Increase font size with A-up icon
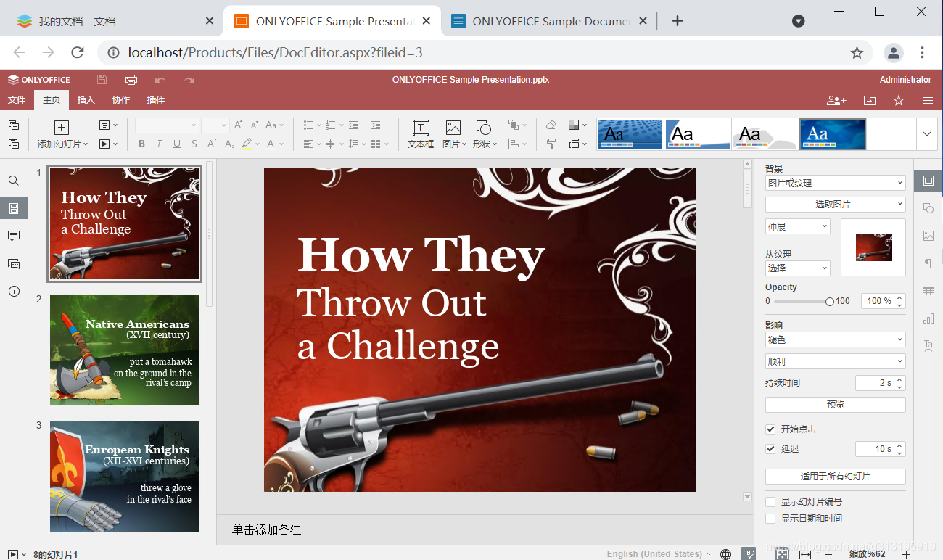Viewport: 943px width, 560px height. tap(238, 125)
